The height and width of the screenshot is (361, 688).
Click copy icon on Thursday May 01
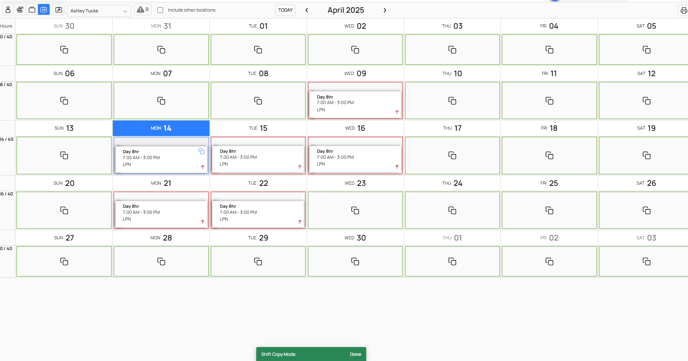click(452, 261)
